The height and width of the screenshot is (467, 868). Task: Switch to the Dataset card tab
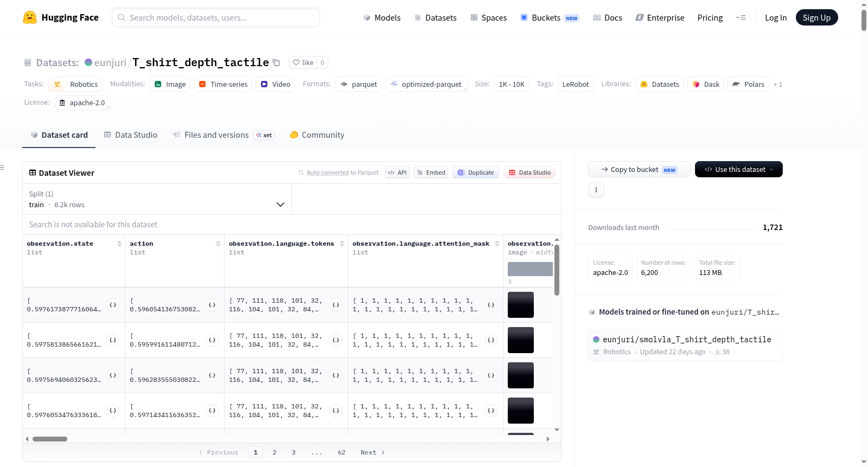point(59,135)
